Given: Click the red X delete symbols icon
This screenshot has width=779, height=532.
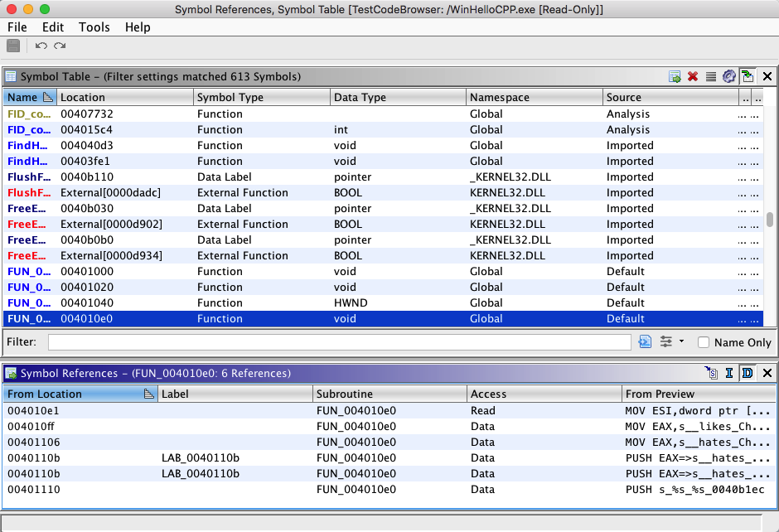Looking at the screenshot, I should (693, 76).
